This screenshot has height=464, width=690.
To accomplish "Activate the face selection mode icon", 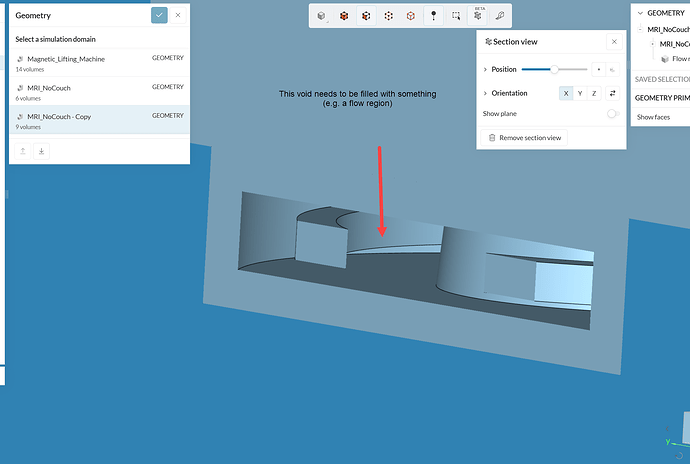I will pyautogui.click(x=366, y=16).
